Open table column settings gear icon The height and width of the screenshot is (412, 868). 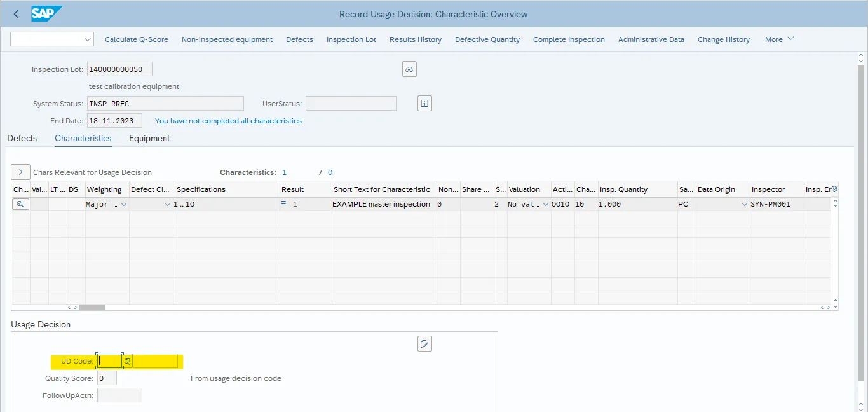click(x=834, y=189)
